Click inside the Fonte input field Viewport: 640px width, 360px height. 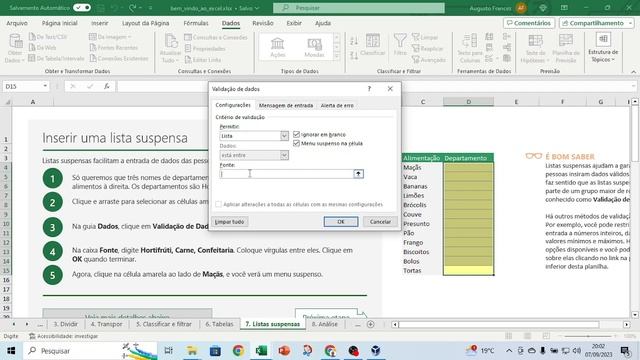pos(287,174)
